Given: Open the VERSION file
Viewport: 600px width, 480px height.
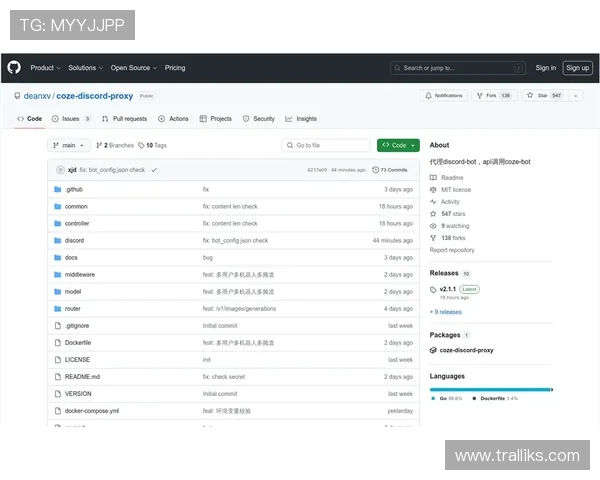Looking at the screenshot, I should (78, 394).
